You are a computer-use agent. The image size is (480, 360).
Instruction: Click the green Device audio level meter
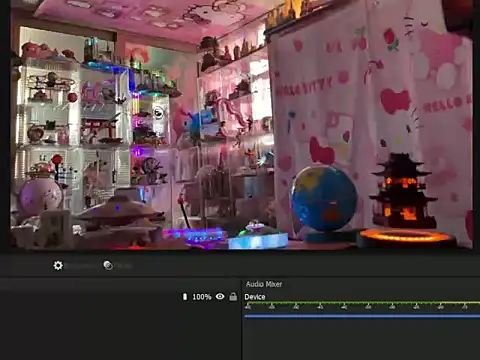pyautogui.click(x=362, y=303)
